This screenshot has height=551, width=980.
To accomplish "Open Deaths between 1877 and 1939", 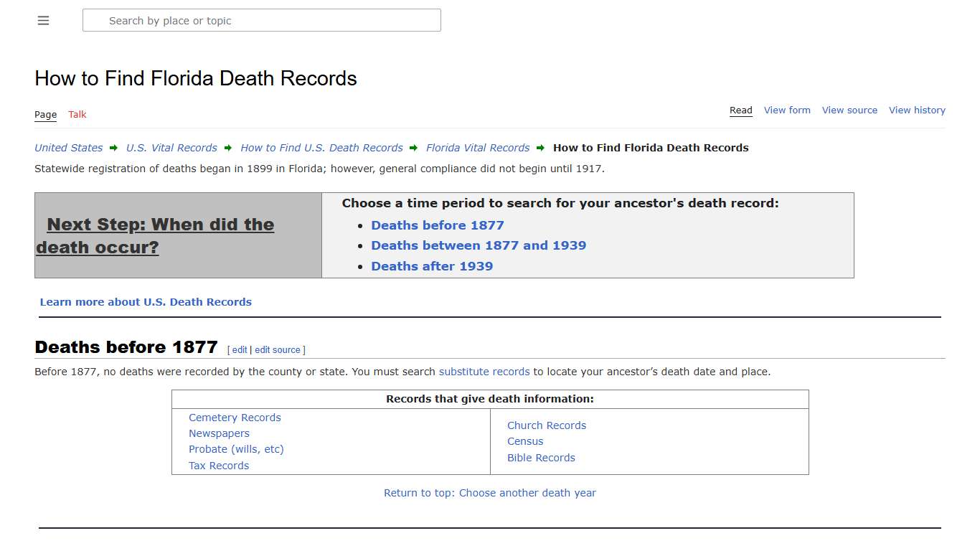I will 479,245.
